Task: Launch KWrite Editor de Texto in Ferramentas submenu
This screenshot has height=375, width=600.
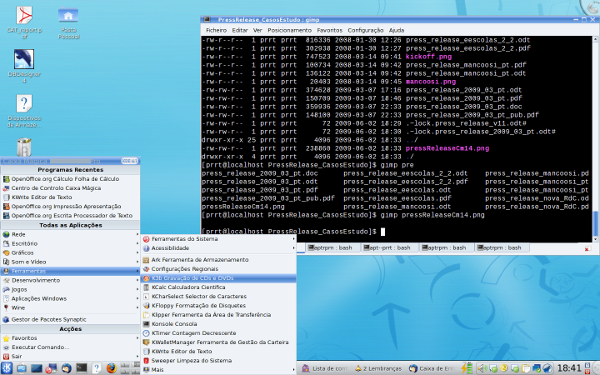Action: (x=219, y=352)
